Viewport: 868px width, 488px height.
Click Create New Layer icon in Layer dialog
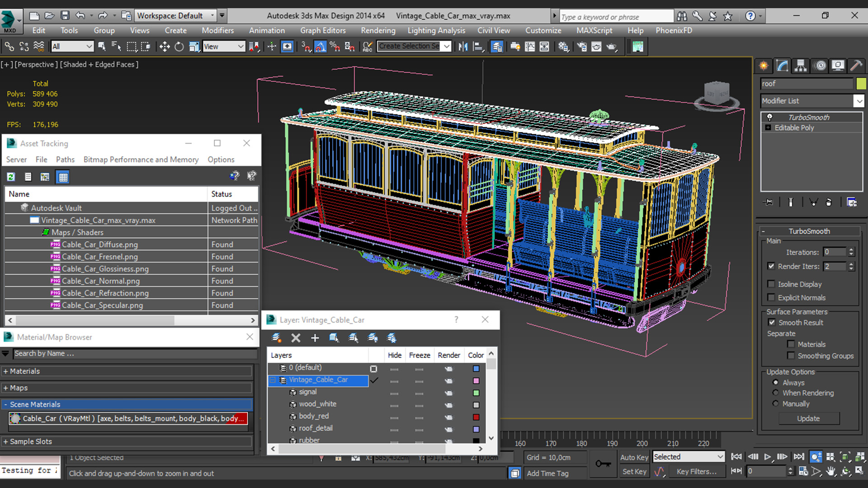(277, 338)
